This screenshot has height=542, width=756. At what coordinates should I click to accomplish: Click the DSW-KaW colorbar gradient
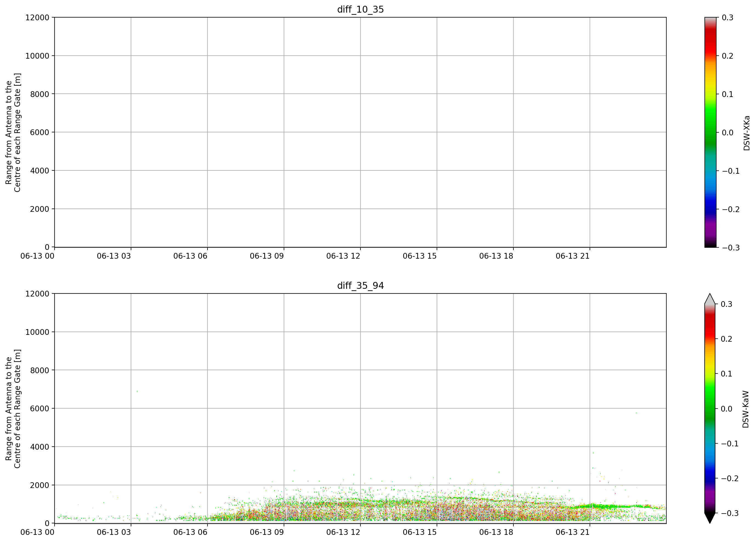(710, 408)
